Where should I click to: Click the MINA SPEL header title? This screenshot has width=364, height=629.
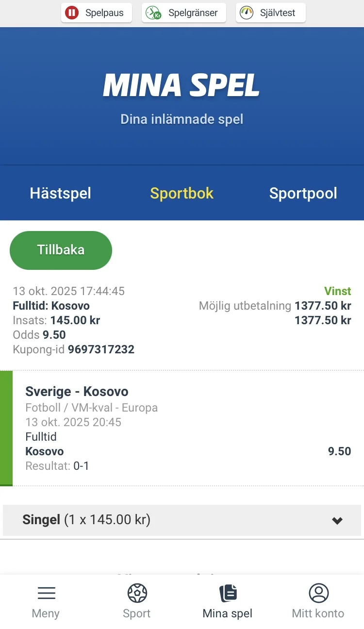tap(182, 86)
